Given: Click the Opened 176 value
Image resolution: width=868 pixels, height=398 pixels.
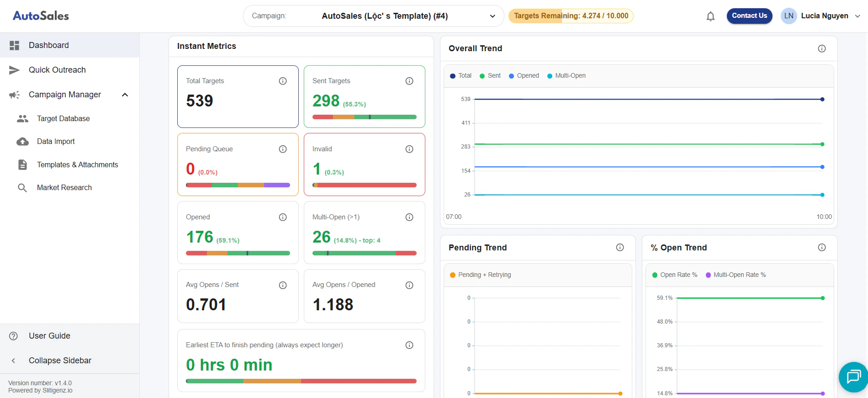Looking at the screenshot, I should tap(200, 237).
